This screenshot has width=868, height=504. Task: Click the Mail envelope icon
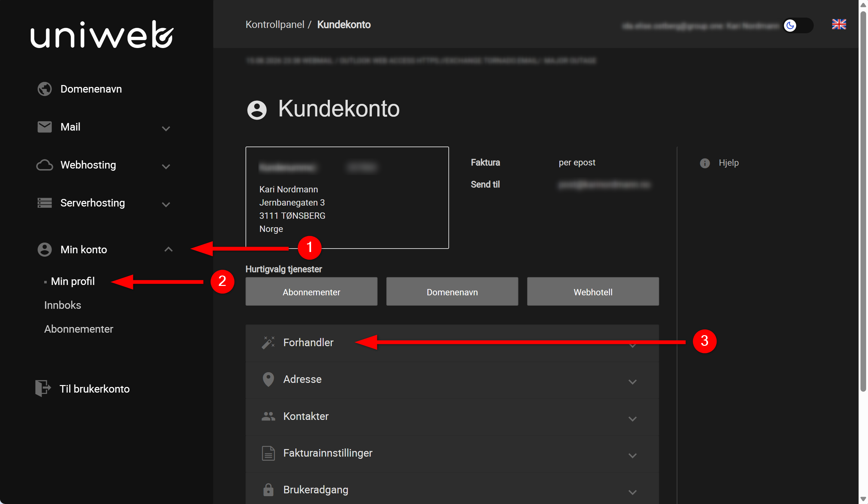pyautogui.click(x=45, y=127)
